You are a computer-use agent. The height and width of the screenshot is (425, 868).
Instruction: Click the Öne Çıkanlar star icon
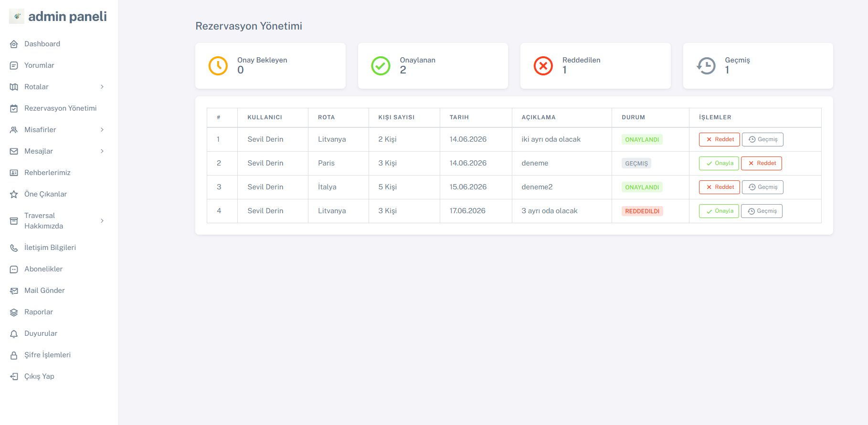pos(14,194)
